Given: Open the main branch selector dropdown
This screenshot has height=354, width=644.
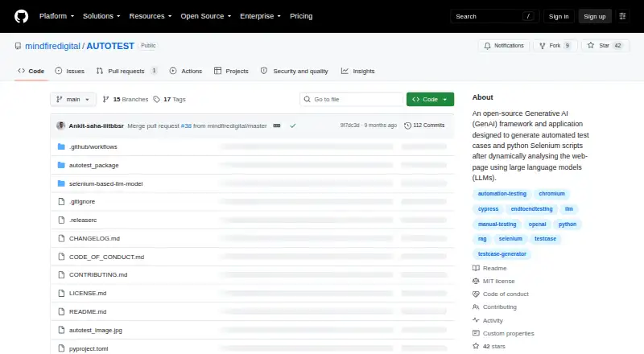Looking at the screenshot, I should [73, 100].
